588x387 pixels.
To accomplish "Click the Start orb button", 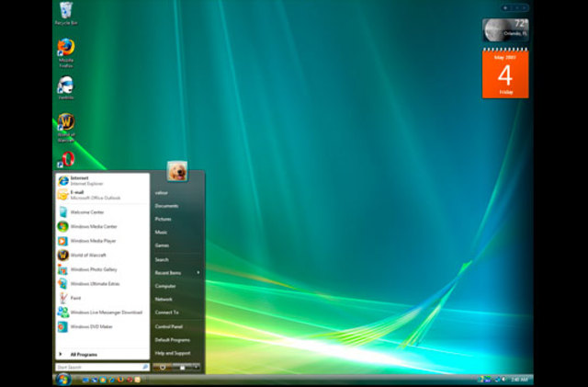I will [63, 379].
